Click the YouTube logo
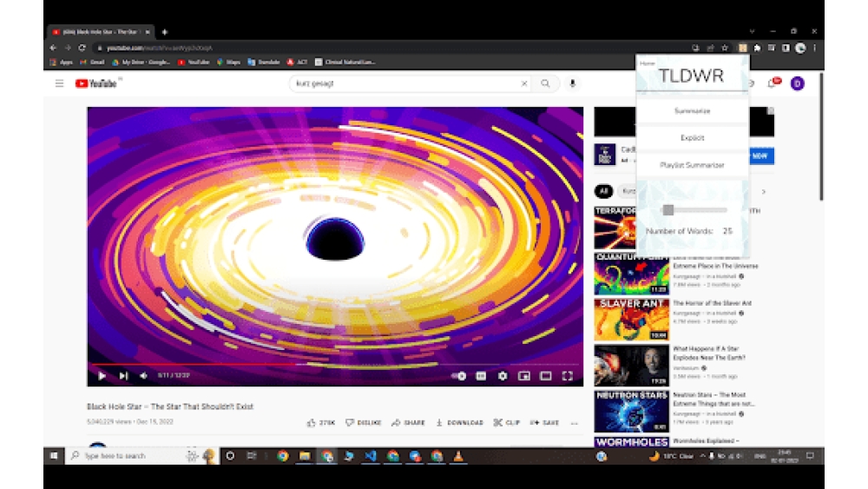Screen dimensions: 868x489 [x=96, y=83]
